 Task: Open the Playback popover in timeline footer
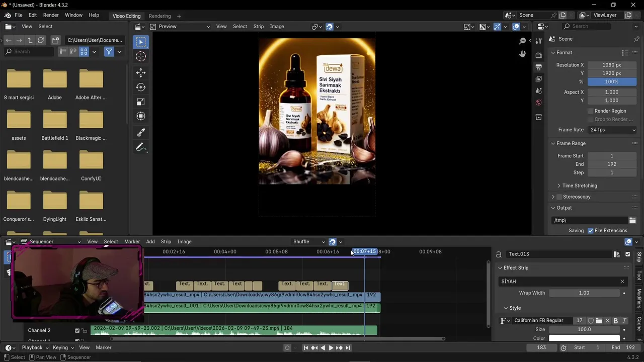click(x=35, y=348)
